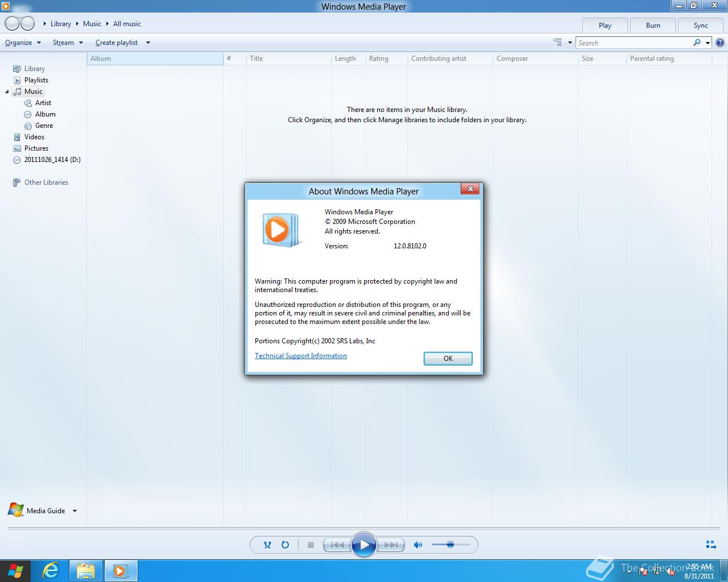Launch Internet Explorer from taskbar
The width and height of the screenshot is (728, 582).
click(51, 571)
